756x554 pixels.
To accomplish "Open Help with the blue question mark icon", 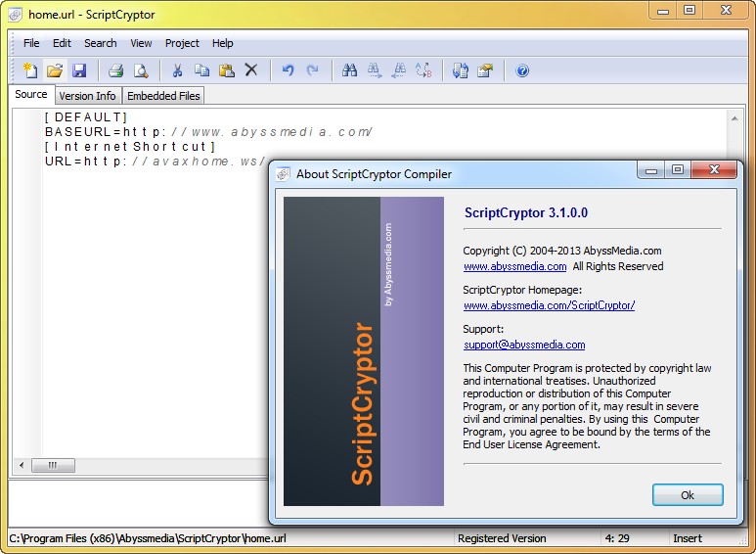I will pyautogui.click(x=522, y=70).
